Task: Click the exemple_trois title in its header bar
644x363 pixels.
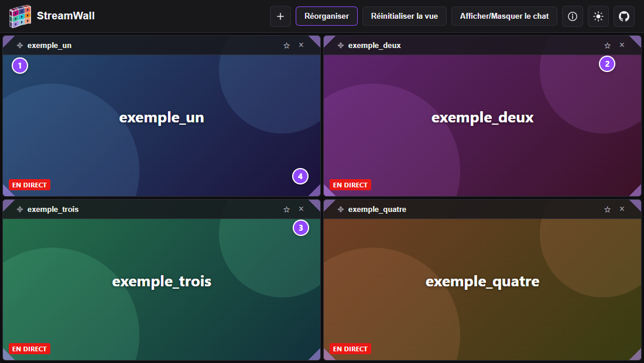Action: click(53, 210)
